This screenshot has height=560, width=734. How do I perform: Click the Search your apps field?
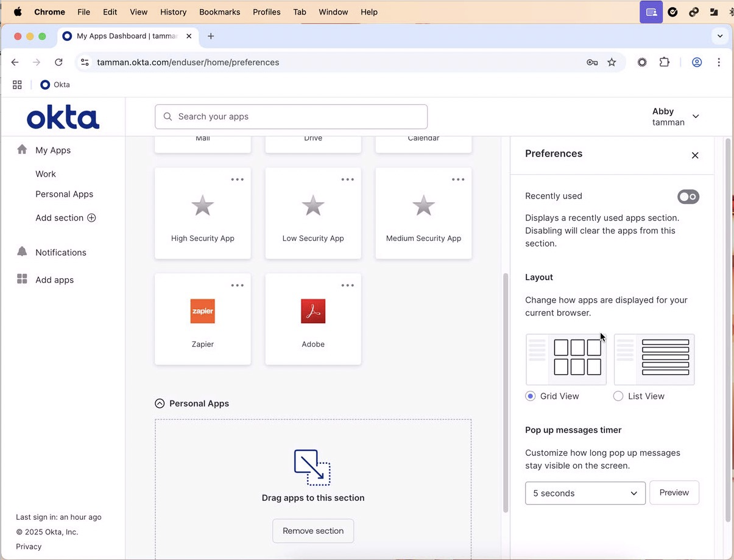291,117
